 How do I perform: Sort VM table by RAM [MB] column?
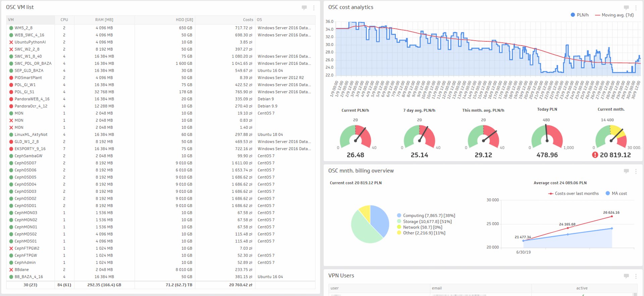(104, 20)
